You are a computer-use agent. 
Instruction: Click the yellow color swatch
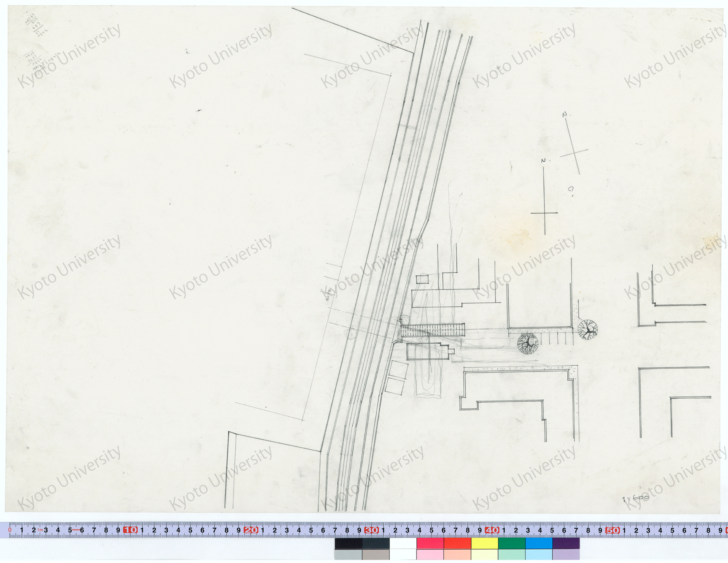484,543
